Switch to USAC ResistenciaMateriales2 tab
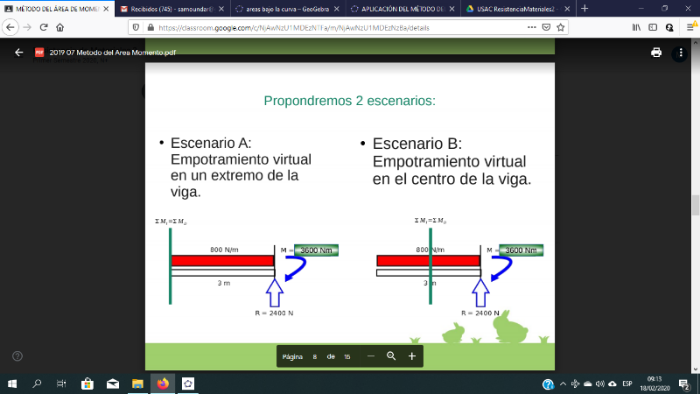The image size is (700, 394). coord(518,8)
